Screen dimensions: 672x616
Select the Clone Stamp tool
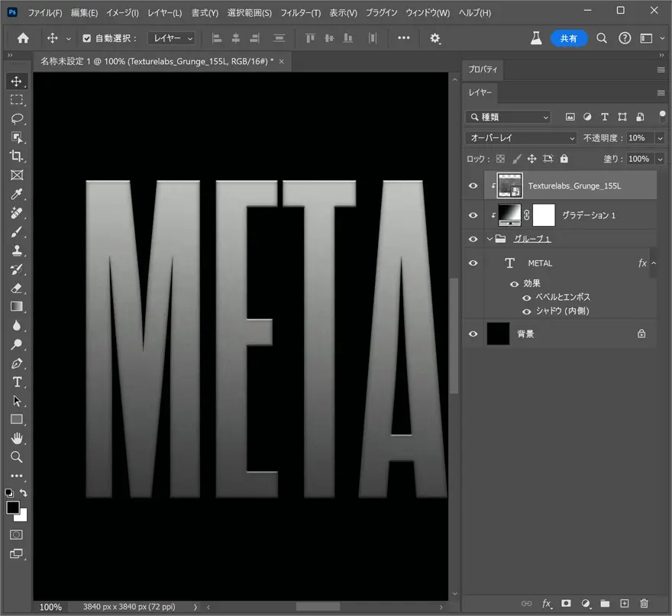16,250
